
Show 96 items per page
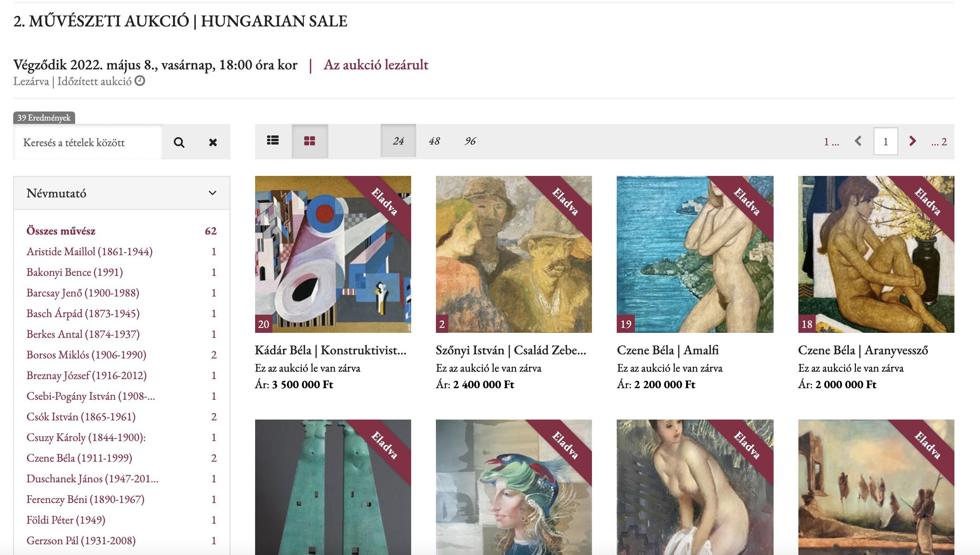pyautogui.click(x=470, y=141)
